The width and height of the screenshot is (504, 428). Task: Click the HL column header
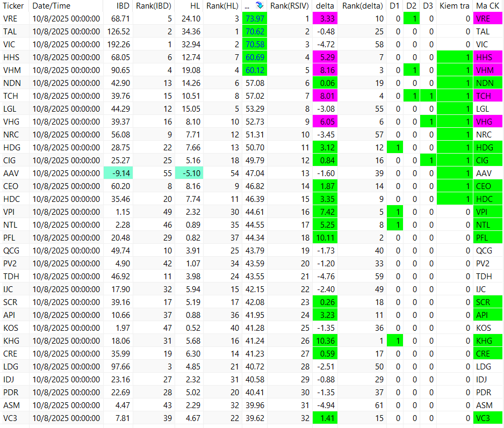tap(195, 6)
